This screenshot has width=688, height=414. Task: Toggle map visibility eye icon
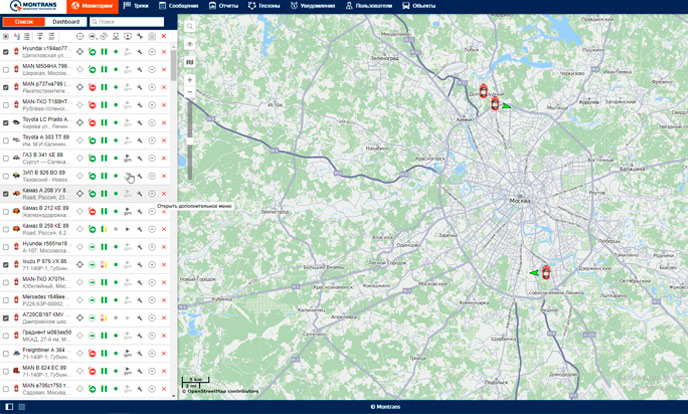[190, 44]
